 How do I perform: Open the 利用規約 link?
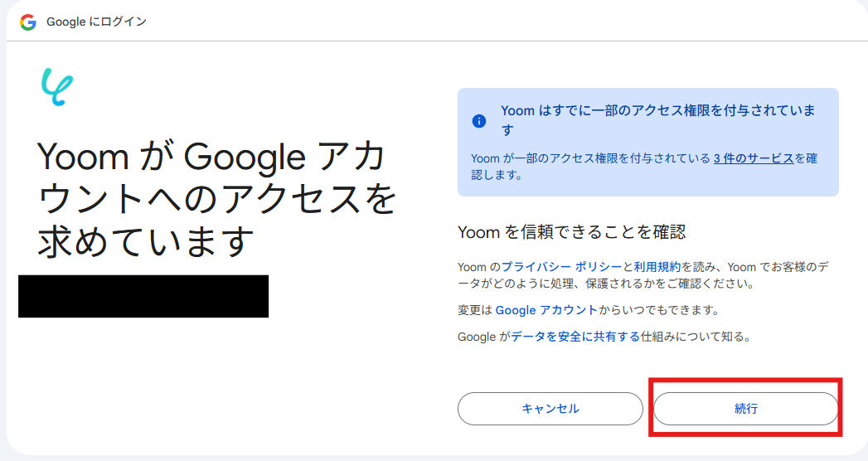click(657, 267)
